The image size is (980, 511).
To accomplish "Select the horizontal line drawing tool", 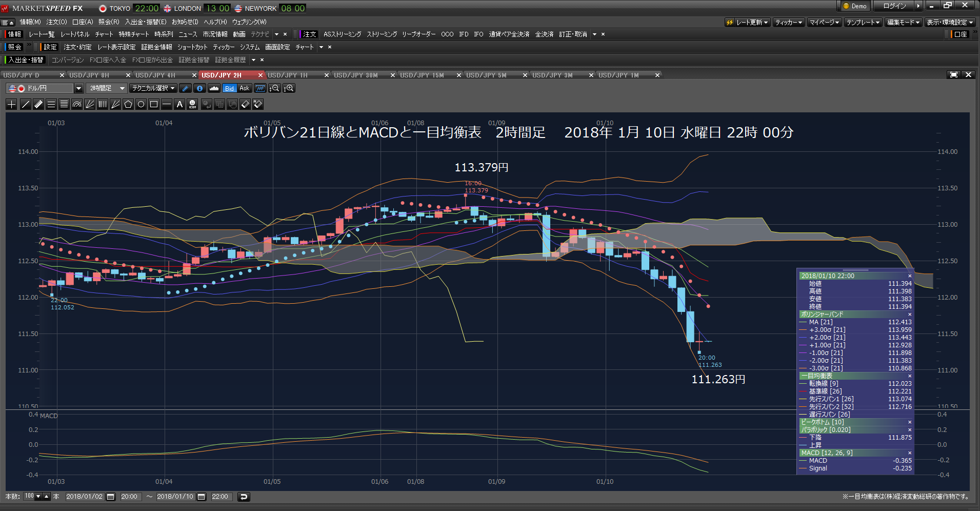I will click(167, 104).
